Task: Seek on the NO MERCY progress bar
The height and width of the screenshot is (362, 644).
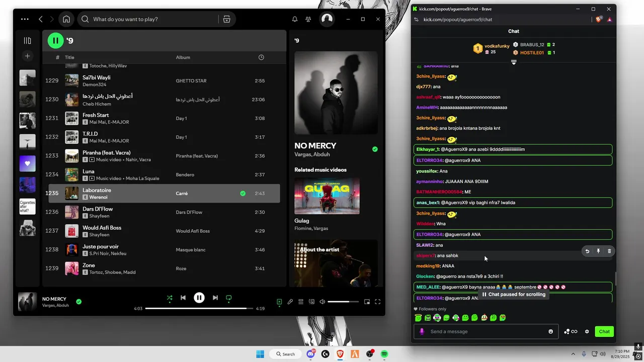Action: coord(199,308)
